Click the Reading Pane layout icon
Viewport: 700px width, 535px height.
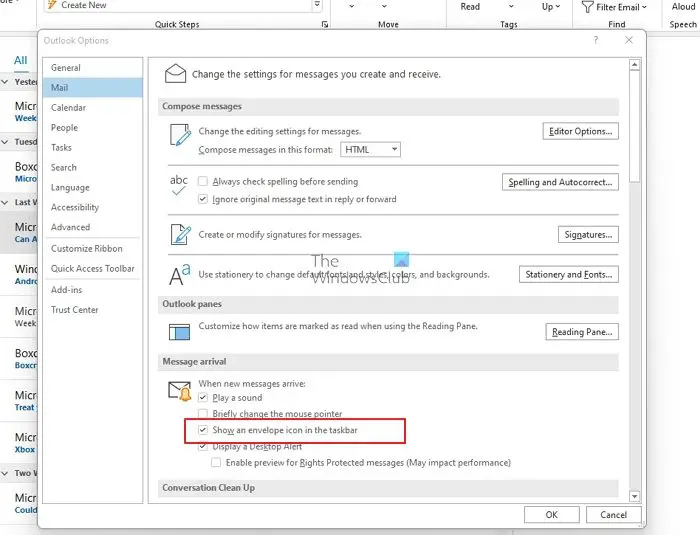point(179,332)
